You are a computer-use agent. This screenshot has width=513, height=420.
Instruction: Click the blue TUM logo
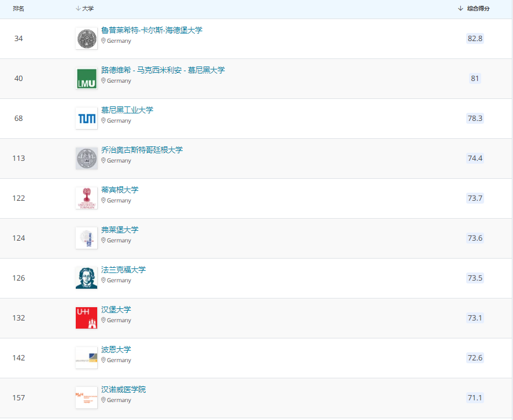pos(86,119)
